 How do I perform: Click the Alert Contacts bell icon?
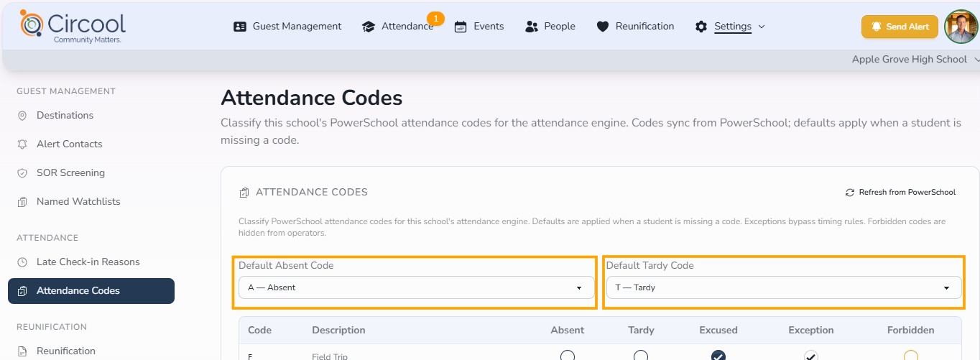pyautogui.click(x=22, y=144)
